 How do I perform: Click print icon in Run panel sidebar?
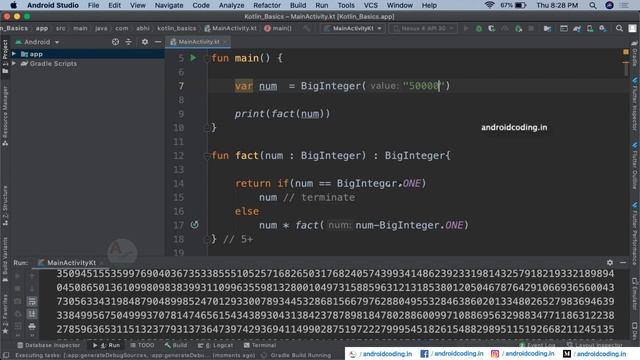click(32, 326)
